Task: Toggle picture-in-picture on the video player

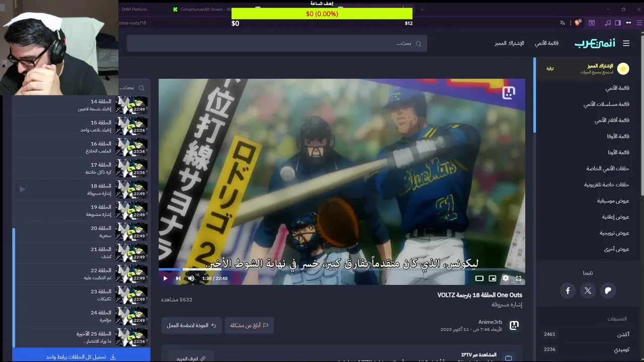Action: [x=493, y=278]
